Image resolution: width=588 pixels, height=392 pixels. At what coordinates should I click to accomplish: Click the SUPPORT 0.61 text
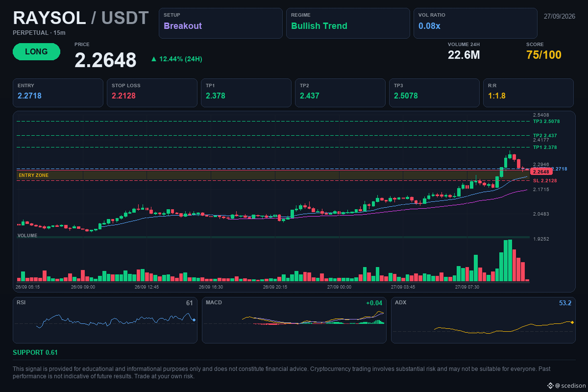point(35,353)
